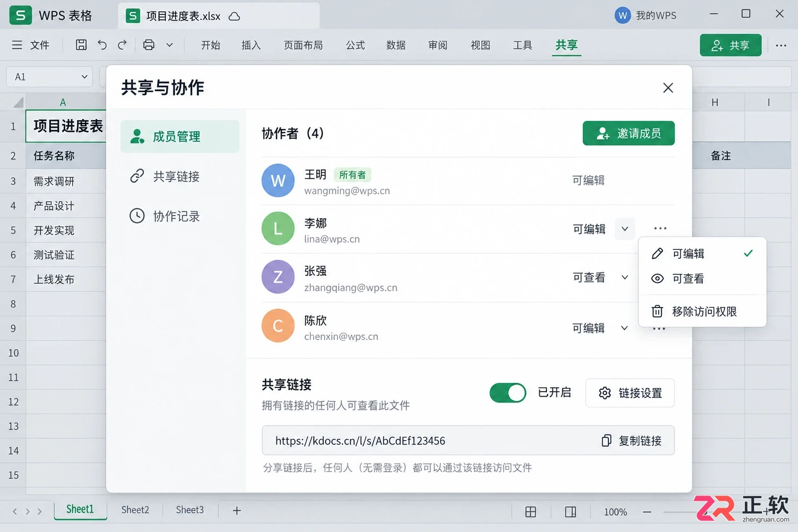Viewport: 798px width, 532px height.
Task: Open the 文件 hamburger menu
Action: tap(30, 45)
